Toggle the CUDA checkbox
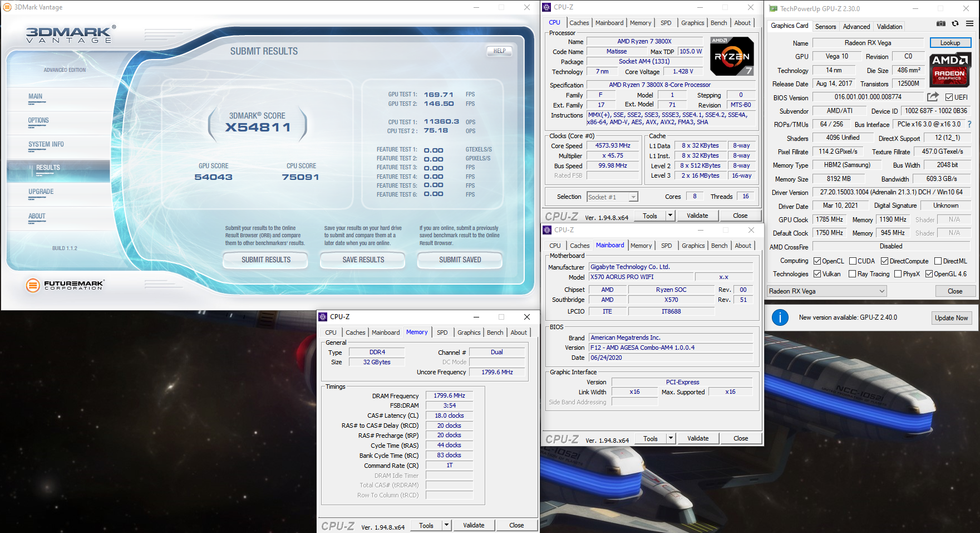Screen dimensions: 980x533 (x=853, y=261)
